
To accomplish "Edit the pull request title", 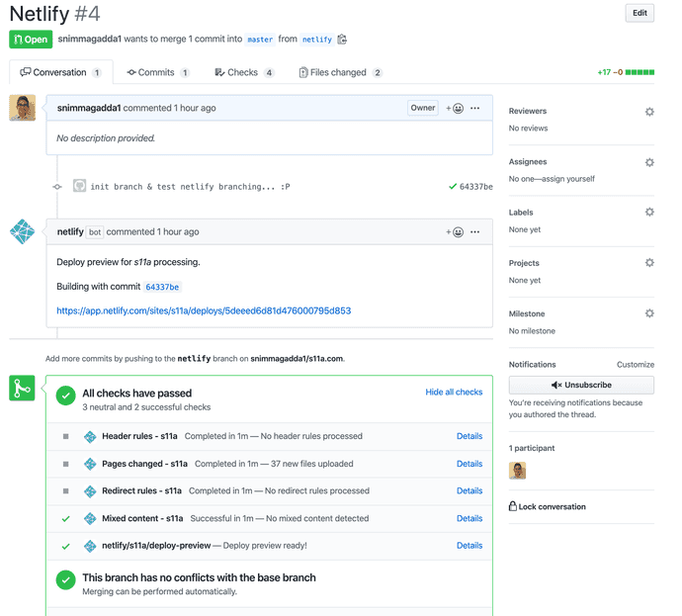I will tap(639, 13).
